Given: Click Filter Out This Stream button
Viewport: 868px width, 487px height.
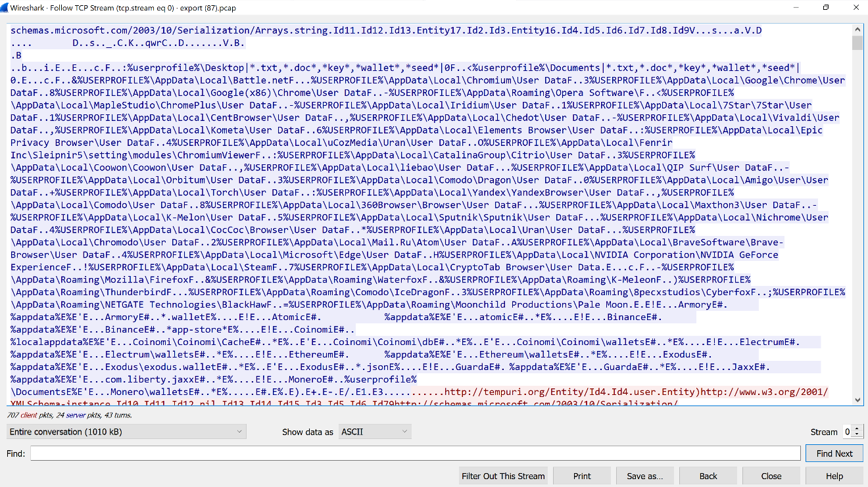Looking at the screenshot, I should click(503, 476).
